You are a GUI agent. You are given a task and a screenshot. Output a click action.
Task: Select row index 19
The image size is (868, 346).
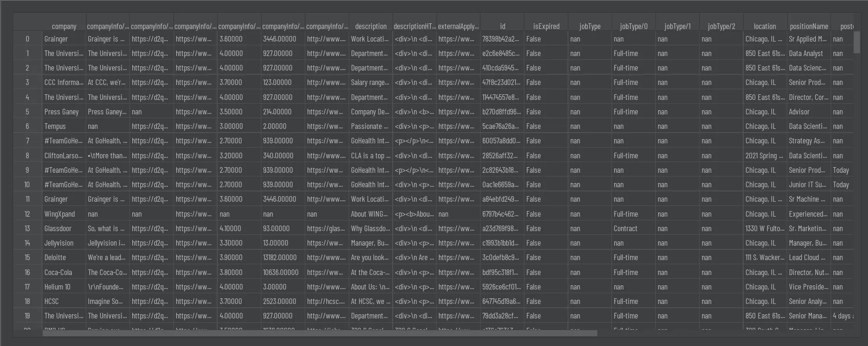click(x=27, y=316)
